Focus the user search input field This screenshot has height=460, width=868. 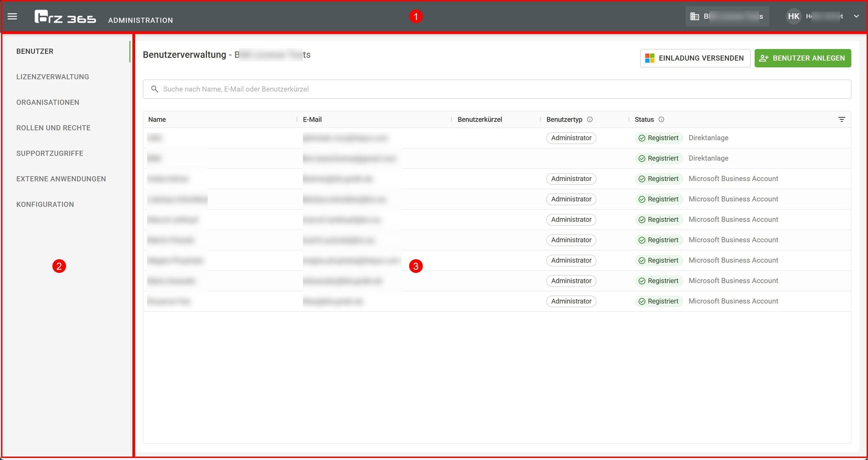pos(497,89)
